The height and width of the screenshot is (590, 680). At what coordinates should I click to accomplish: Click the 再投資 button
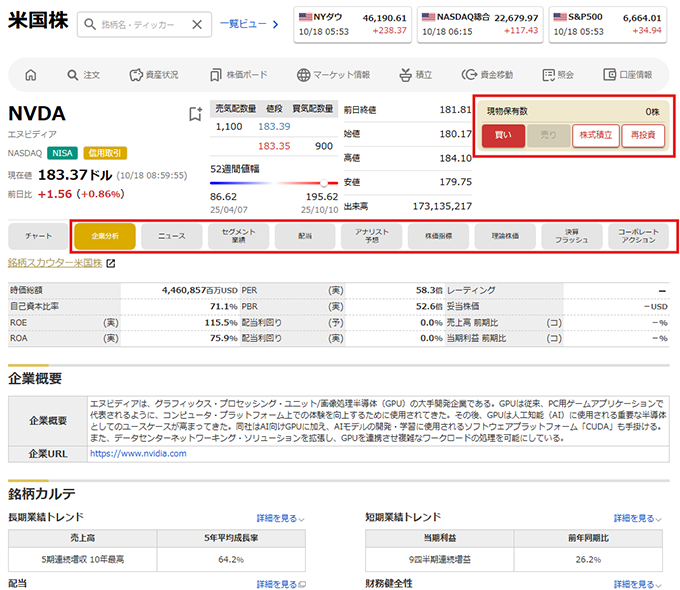[643, 135]
